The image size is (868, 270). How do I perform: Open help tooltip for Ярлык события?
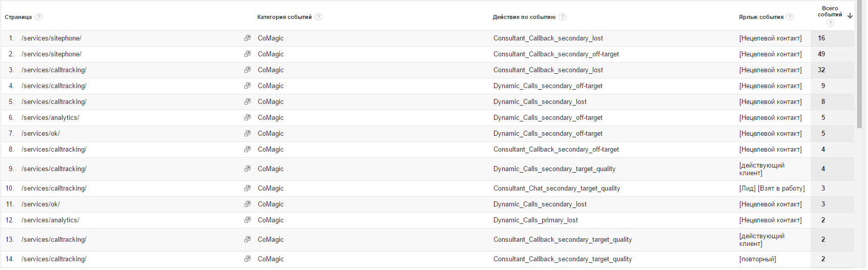coord(790,17)
